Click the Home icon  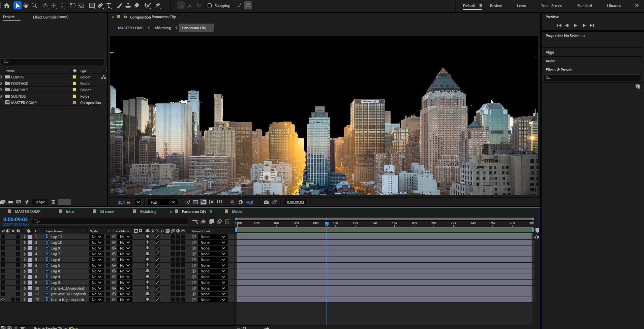(7, 5)
